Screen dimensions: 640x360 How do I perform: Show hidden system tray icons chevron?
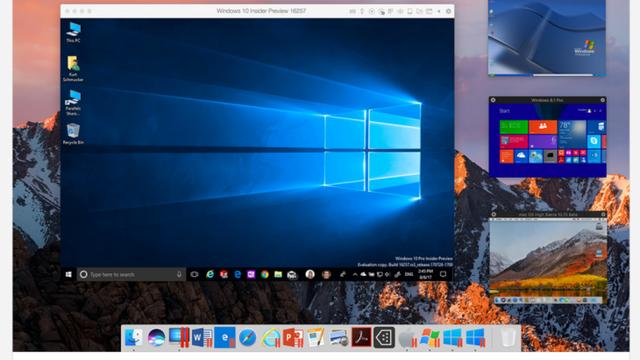(355, 274)
